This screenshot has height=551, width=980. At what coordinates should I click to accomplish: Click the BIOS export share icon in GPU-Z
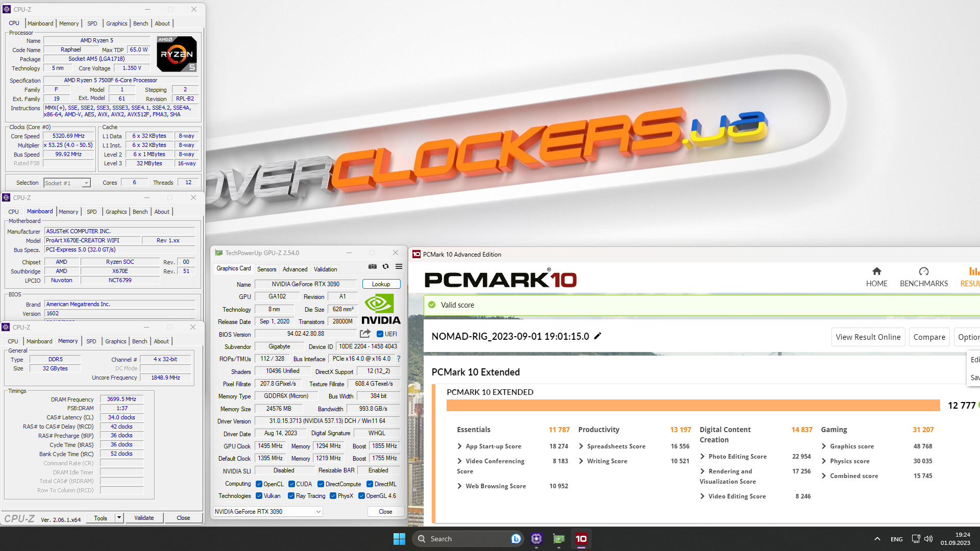click(365, 334)
